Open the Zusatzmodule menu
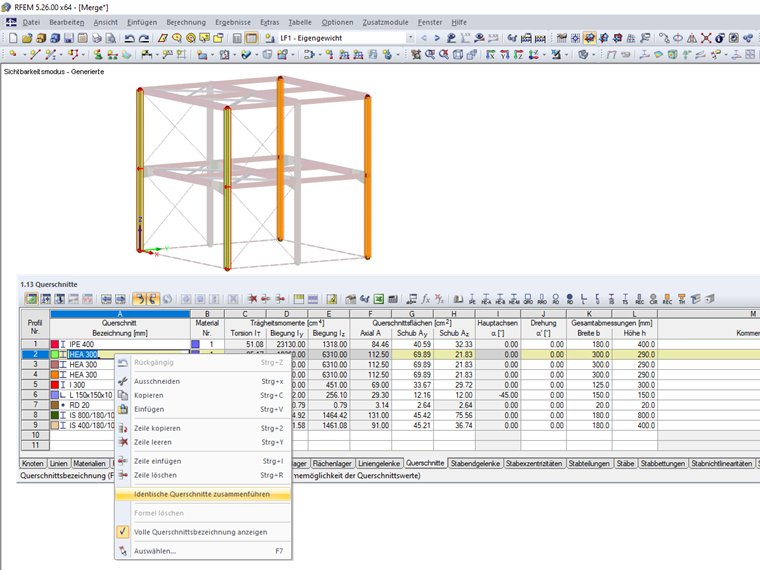Viewport: 760px width, 570px height. click(x=385, y=22)
